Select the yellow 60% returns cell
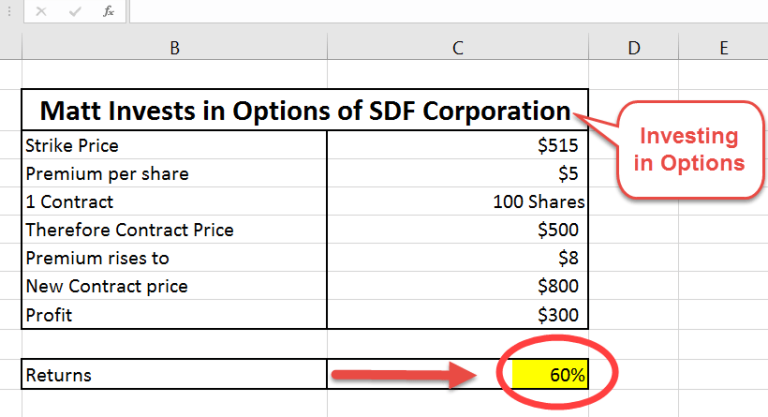768x417 pixels. [550, 374]
